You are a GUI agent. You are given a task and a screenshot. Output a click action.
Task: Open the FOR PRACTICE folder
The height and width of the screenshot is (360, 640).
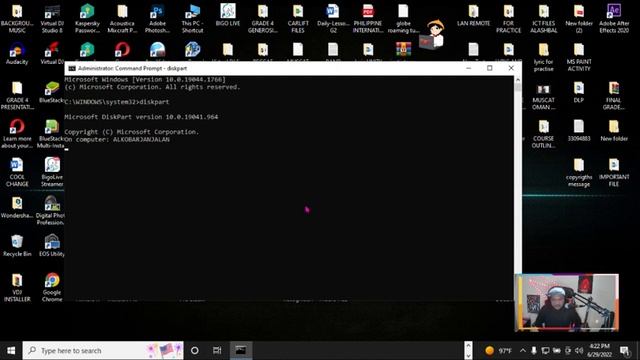pyautogui.click(x=509, y=18)
